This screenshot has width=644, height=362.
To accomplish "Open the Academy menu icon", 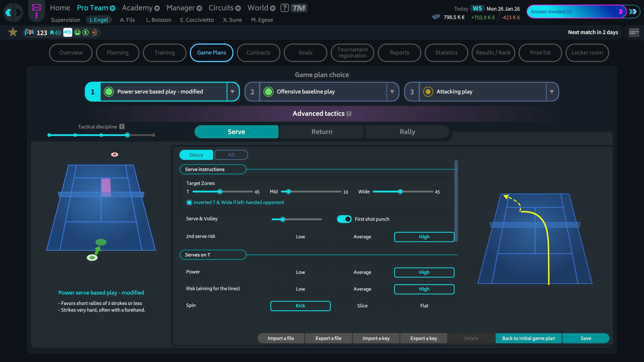I will coord(157,8).
